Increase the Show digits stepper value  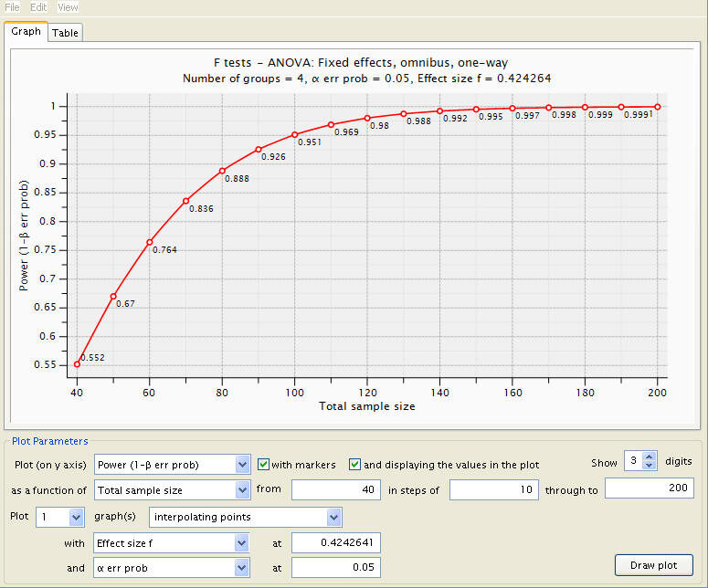coord(650,457)
